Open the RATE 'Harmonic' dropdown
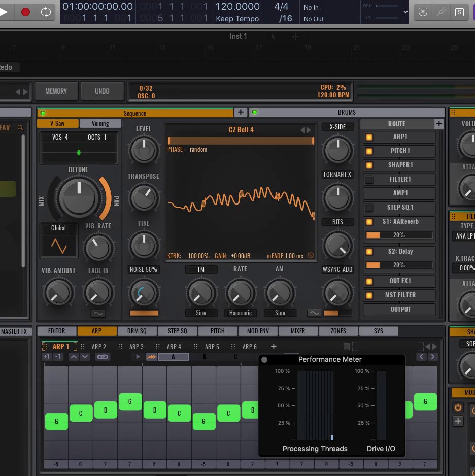Viewport: 475px width, 476px height. tap(240, 313)
